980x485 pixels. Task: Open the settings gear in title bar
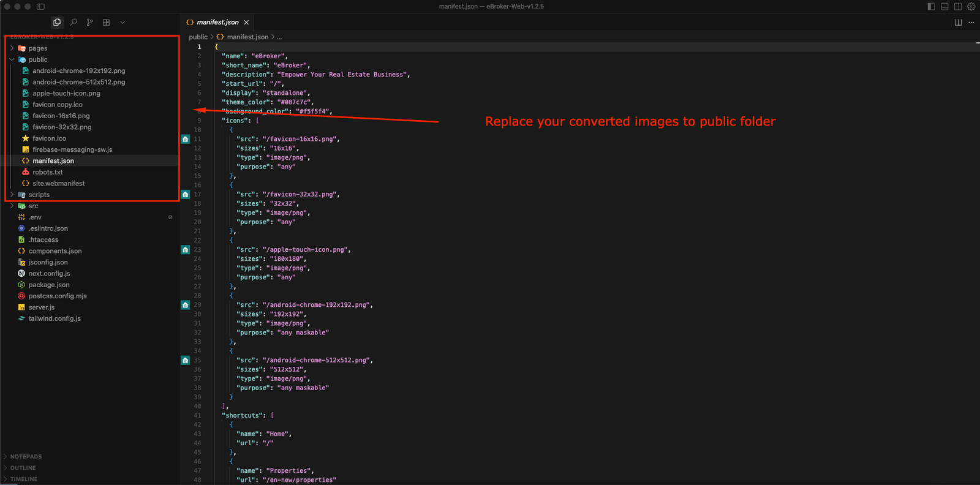(971, 7)
